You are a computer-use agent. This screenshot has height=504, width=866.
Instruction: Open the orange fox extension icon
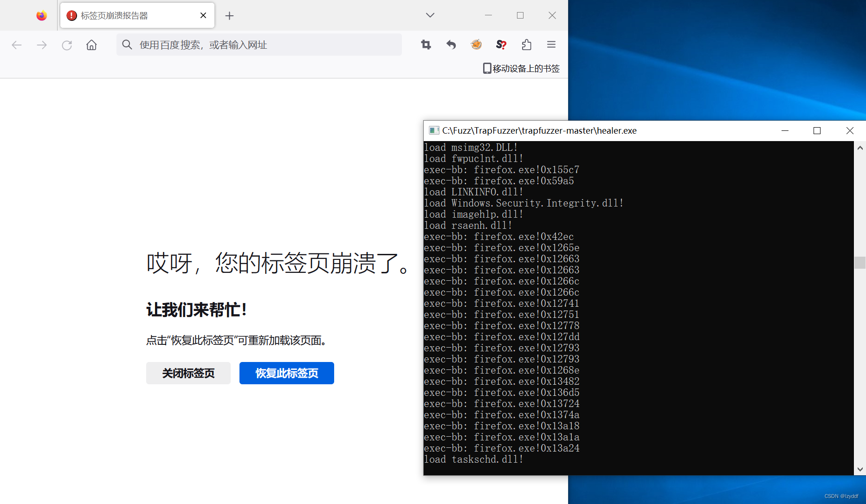(476, 45)
